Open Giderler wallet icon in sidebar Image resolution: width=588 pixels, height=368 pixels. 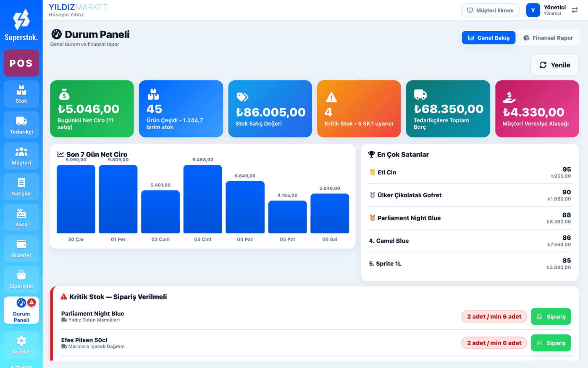21,244
